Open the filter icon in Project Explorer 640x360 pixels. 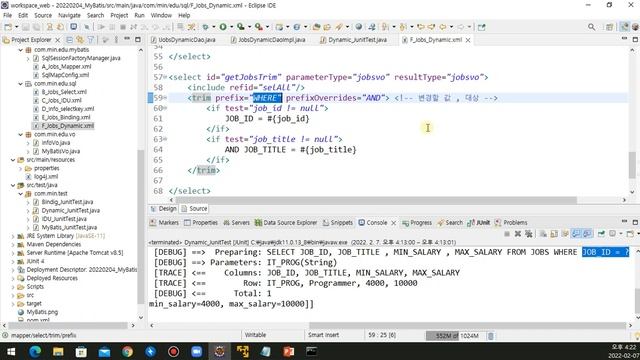coord(90,40)
